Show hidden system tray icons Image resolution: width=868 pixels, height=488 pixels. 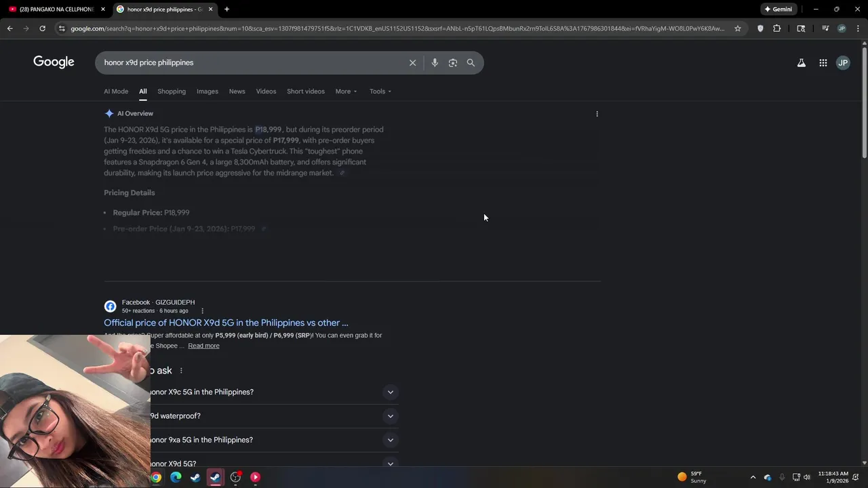click(753, 477)
